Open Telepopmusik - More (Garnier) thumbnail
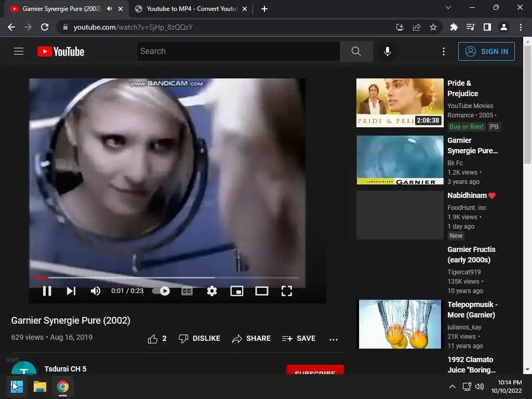The width and height of the screenshot is (532, 399). coord(400,324)
